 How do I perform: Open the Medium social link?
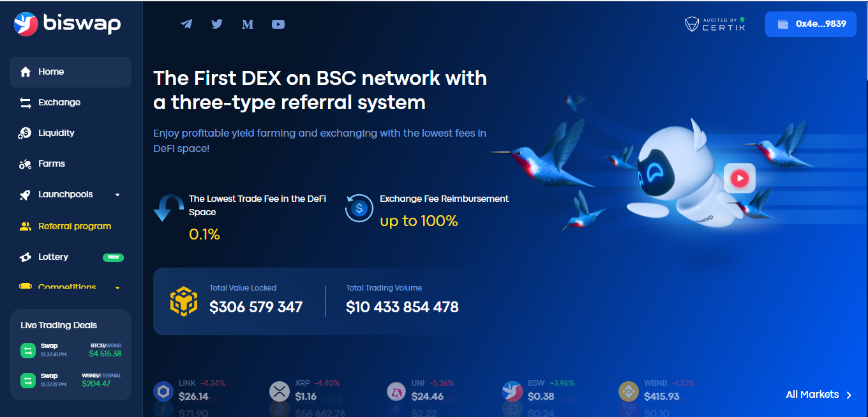(x=248, y=24)
